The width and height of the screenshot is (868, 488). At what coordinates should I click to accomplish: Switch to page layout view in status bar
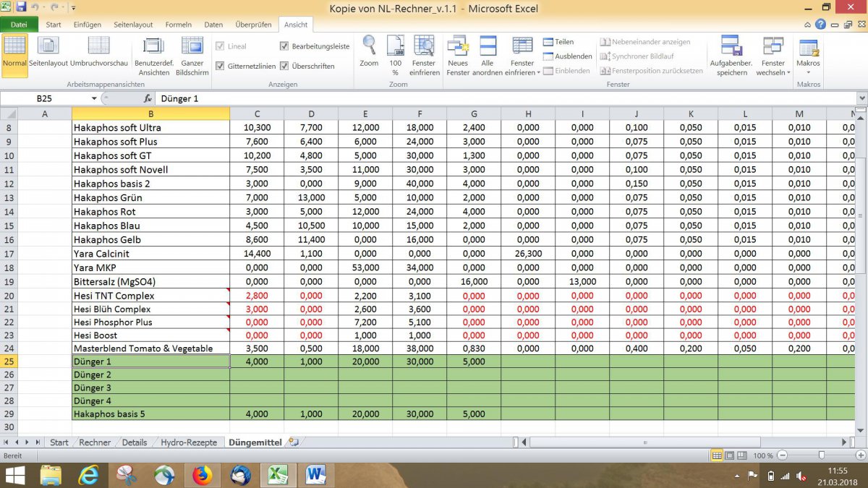click(729, 455)
